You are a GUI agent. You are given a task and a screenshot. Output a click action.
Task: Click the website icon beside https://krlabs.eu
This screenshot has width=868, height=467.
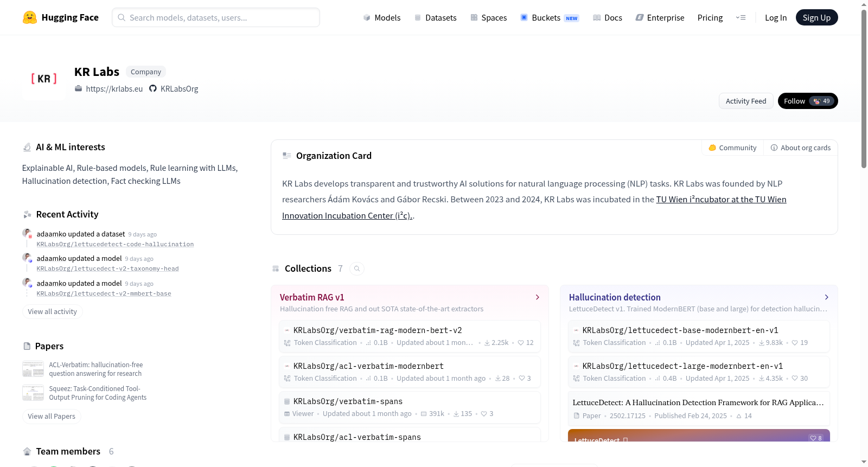[79, 88]
